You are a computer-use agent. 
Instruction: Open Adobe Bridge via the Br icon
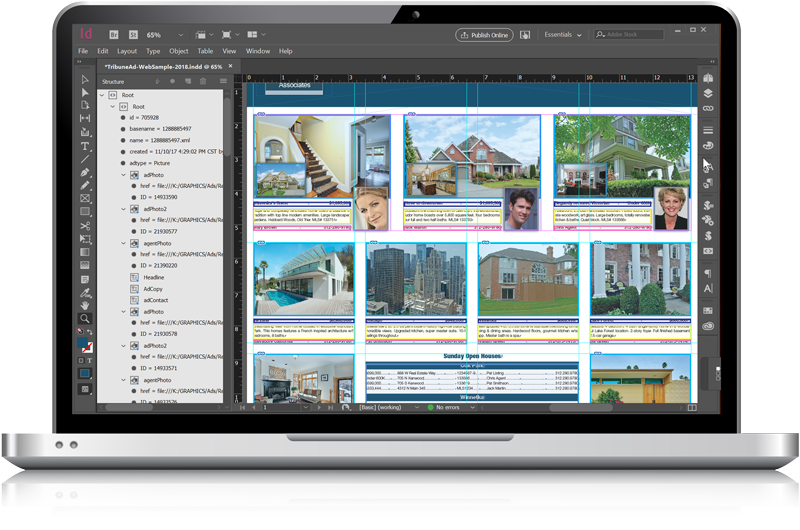[114, 35]
